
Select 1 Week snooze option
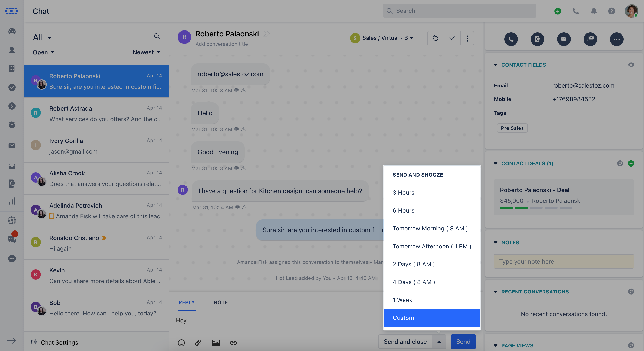(432, 300)
